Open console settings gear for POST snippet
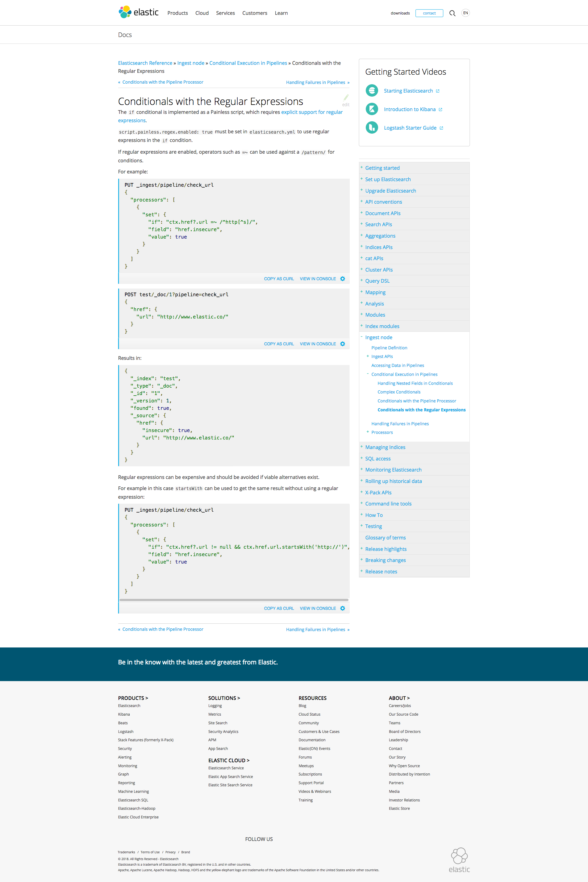Image resolution: width=588 pixels, height=882 pixels. point(342,344)
